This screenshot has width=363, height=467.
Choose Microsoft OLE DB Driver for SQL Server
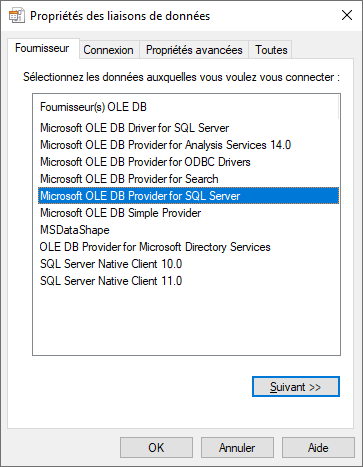point(135,128)
